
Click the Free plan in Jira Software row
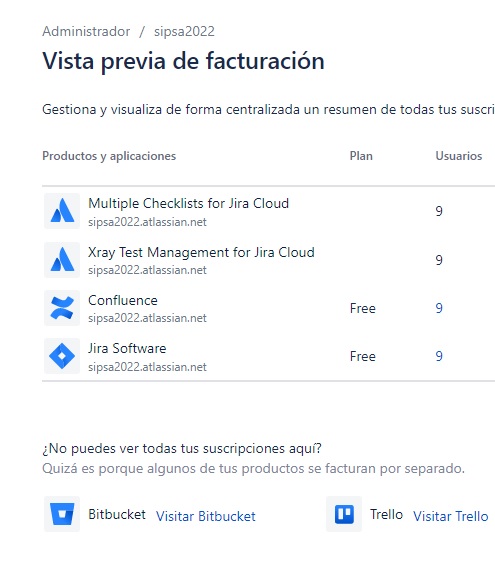tap(363, 357)
